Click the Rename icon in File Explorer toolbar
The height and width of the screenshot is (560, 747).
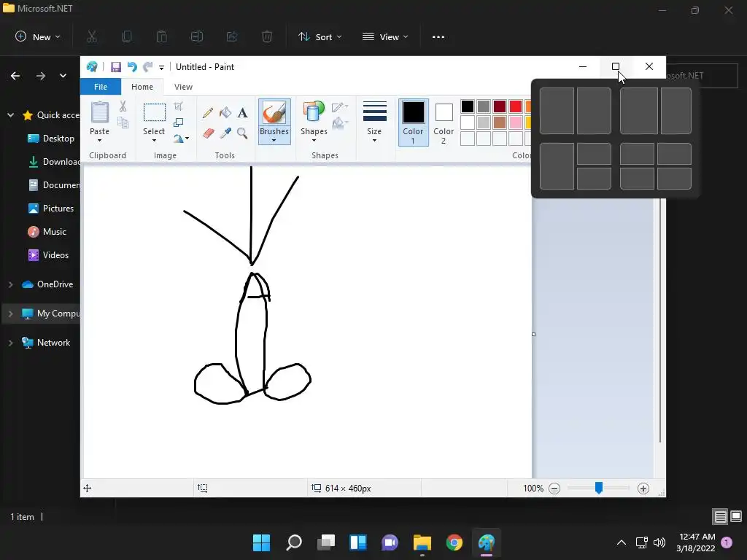[x=197, y=36]
